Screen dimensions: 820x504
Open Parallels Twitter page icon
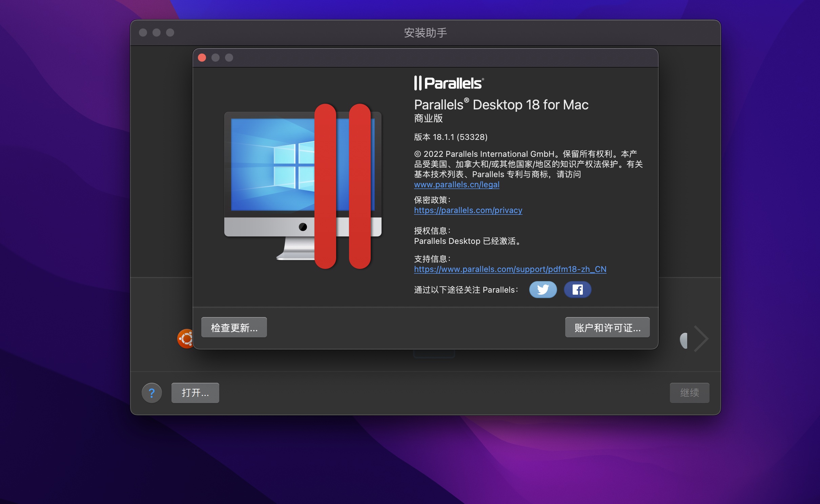point(543,290)
